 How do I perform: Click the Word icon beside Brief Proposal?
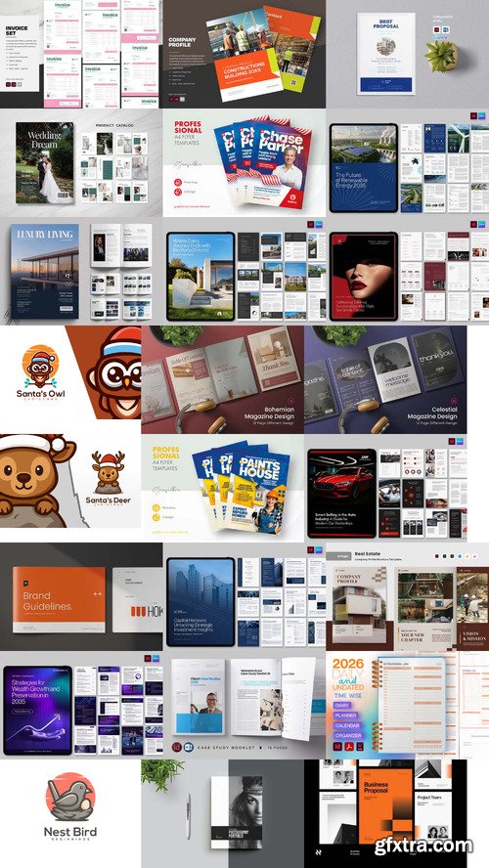pyautogui.click(x=446, y=30)
